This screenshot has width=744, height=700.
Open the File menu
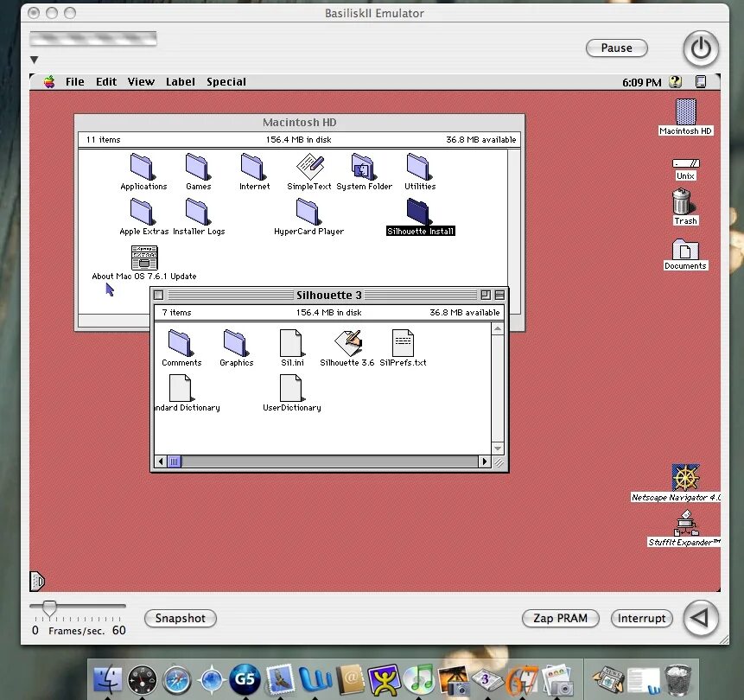[75, 81]
